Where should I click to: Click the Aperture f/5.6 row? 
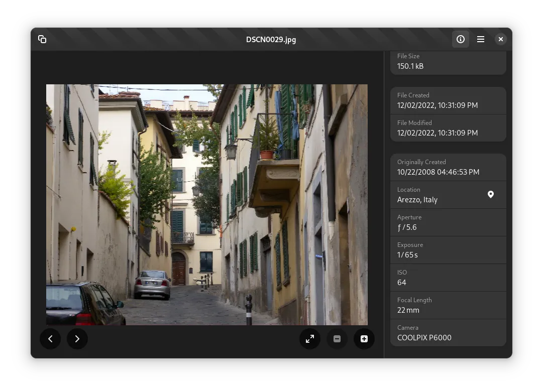coord(448,222)
